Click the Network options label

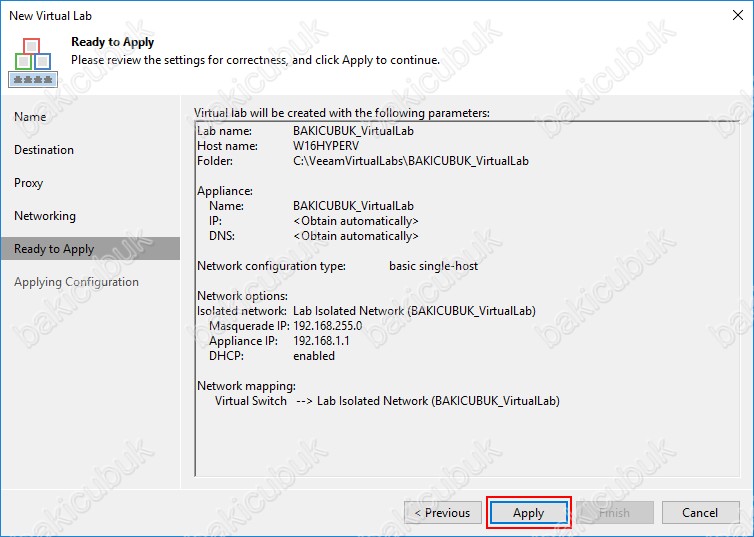[242, 296]
